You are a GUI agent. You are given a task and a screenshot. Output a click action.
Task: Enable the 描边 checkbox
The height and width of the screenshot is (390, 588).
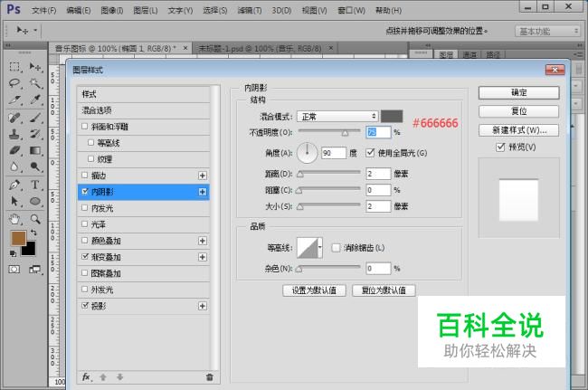point(85,176)
